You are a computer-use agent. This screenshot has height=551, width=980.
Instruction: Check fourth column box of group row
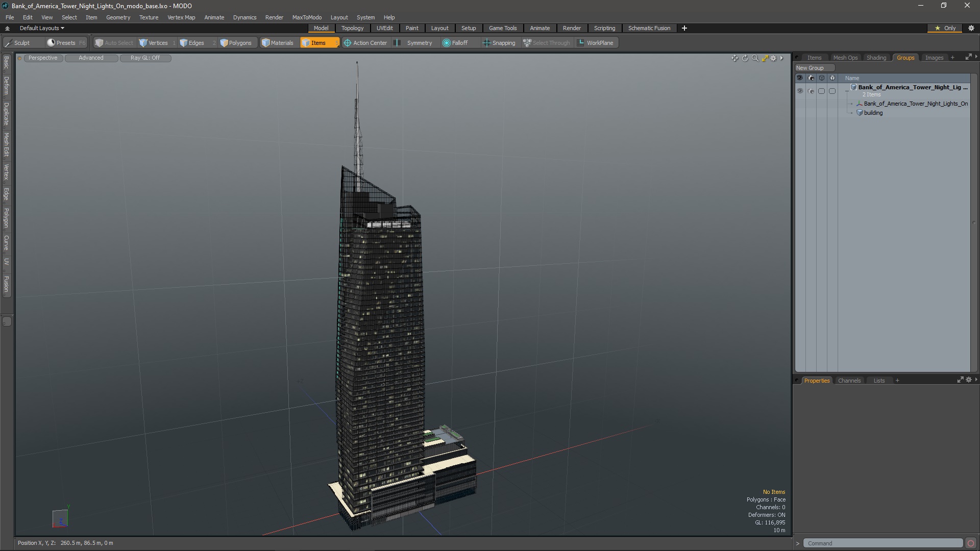[832, 91]
